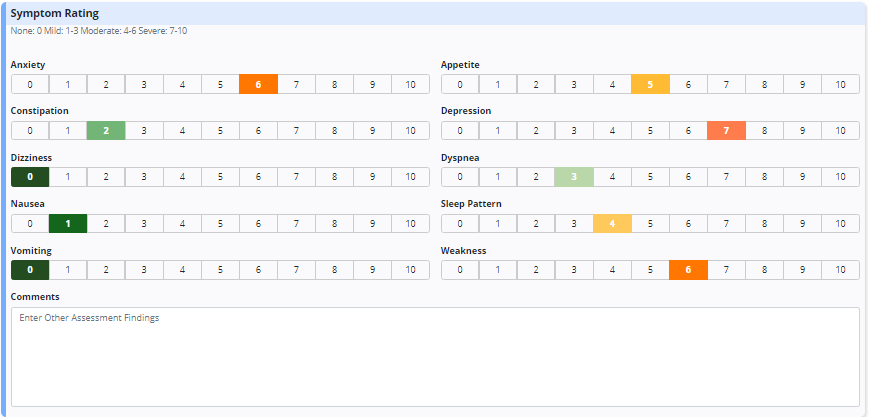This screenshot has width=869, height=417.
Task: Rate Dizziness as 5
Action: pos(220,177)
